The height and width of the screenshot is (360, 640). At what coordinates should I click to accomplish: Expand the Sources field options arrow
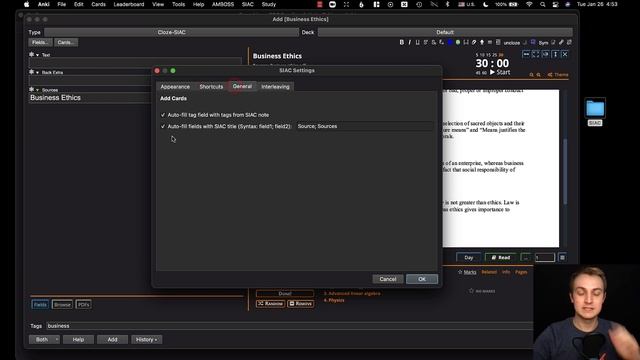click(x=37, y=90)
